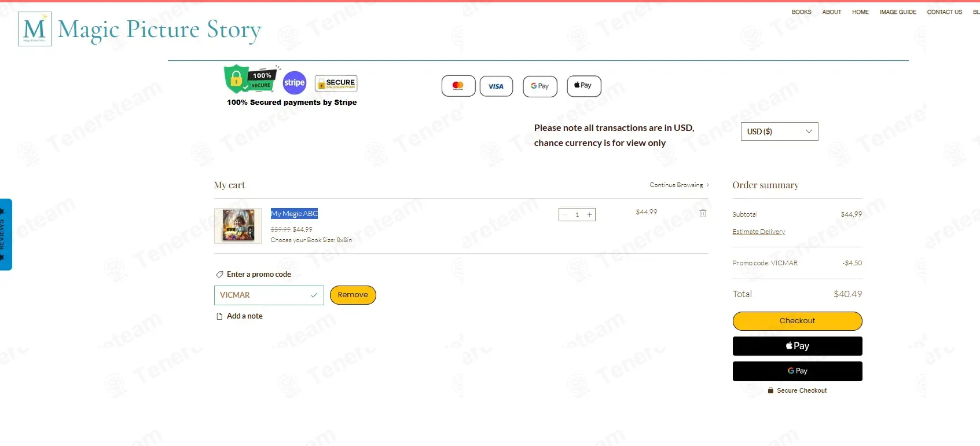The height and width of the screenshot is (446, 980).
Task: Click the SSL Secure encryption badge
Action: coord(336,83)
